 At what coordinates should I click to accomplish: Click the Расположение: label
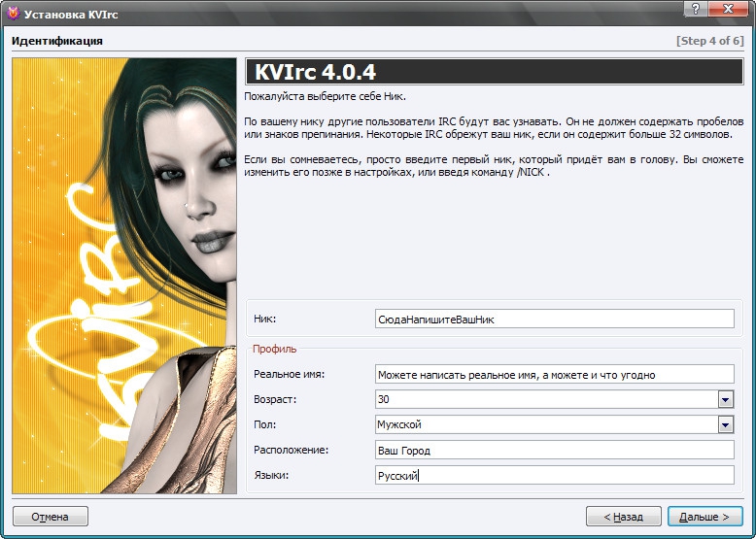291,450
